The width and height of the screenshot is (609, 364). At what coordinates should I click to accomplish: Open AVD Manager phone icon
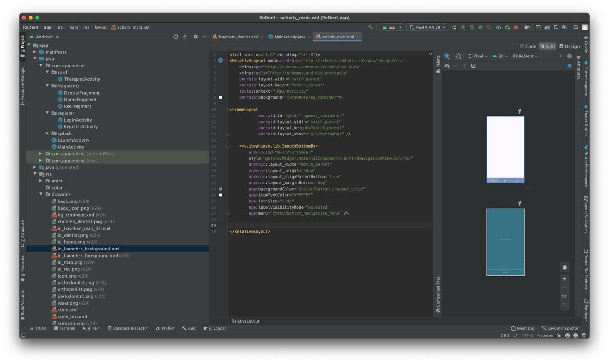(x=556, y=28)
